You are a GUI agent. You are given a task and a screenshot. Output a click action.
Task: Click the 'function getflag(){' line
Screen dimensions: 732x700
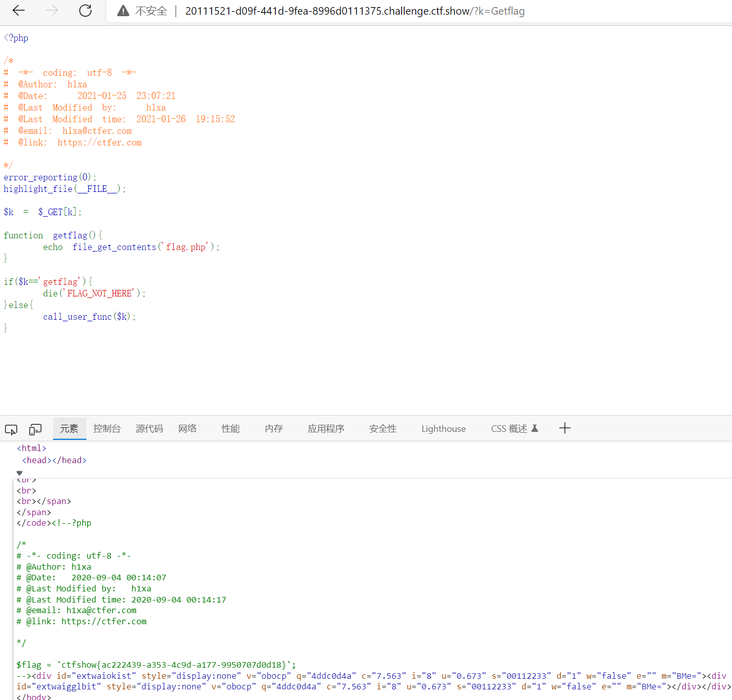tap(53, 235)
